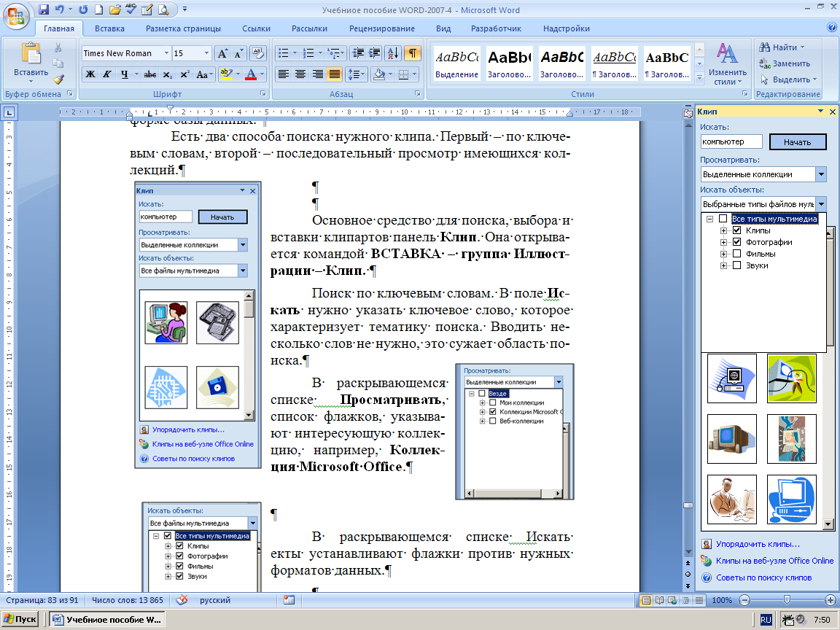Open the 'Упорядочить клипы...' link
Screen dimensions: 840x630
tap(758, 544)
